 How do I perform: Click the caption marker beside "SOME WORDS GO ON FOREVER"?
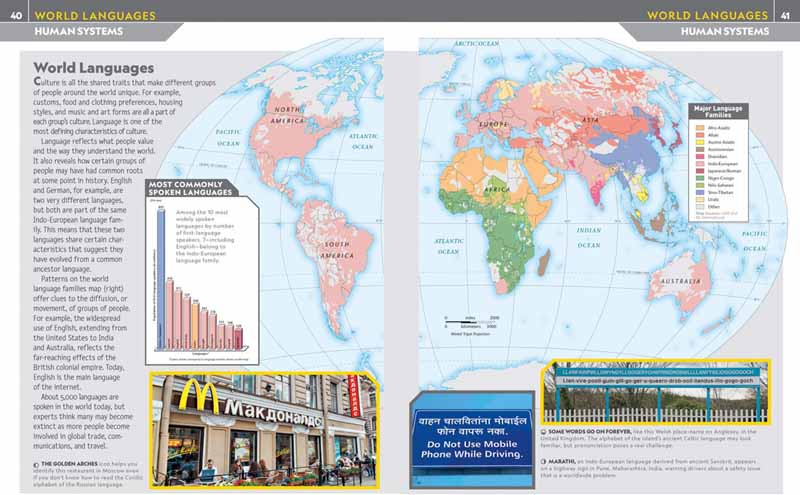pos(544,432)
